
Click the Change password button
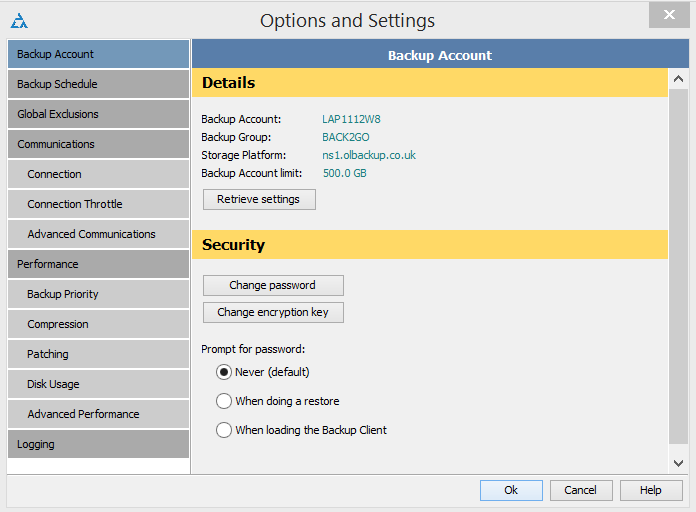pyautogui.click(x=273, y=285)
